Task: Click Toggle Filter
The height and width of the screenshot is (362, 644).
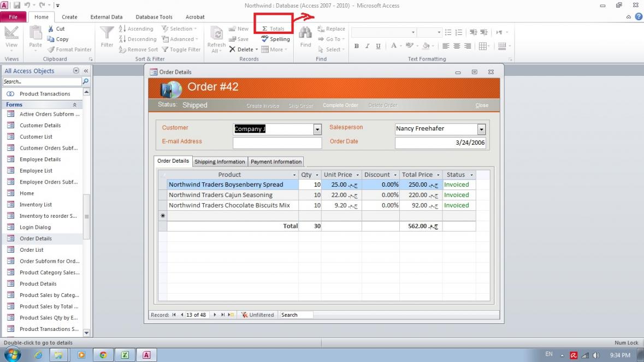Action: point(181,49)
